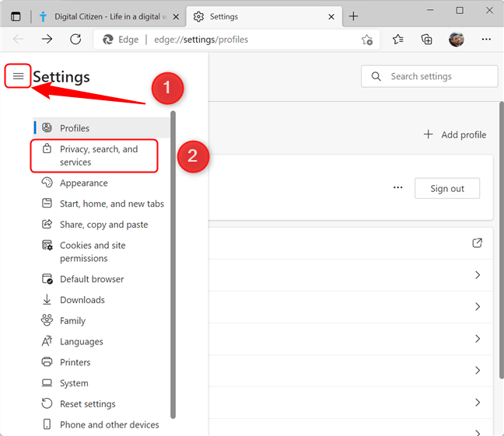
Task: Go to Downloads settings
Action: [101, 300]
